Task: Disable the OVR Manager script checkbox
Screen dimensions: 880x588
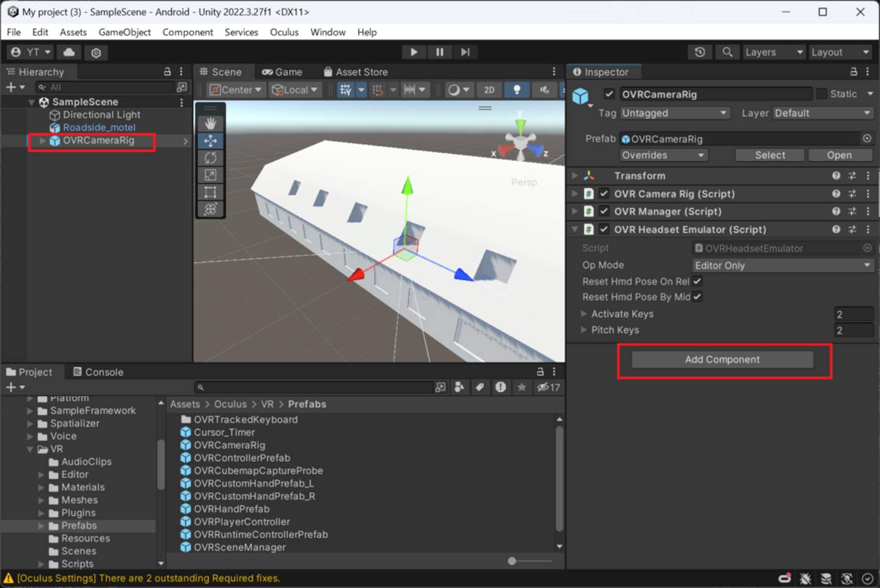Action: click(x=604, y=211)
